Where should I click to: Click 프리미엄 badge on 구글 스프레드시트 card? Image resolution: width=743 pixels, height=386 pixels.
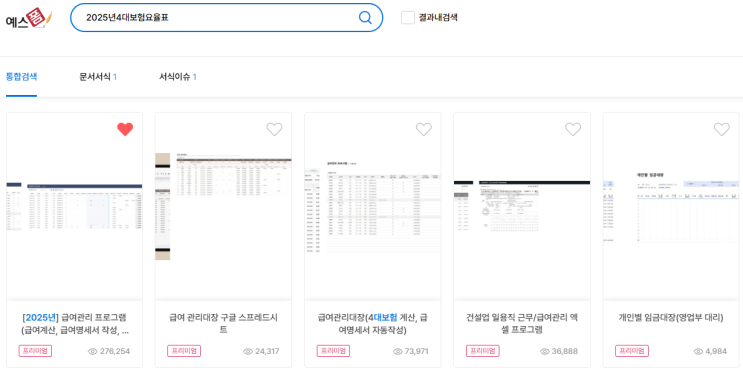point(184,351)
